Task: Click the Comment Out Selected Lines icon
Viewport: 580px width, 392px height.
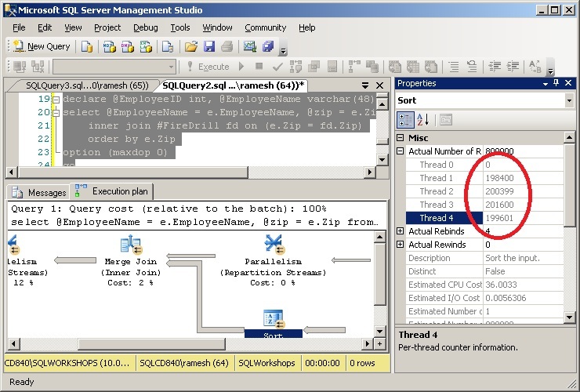Action: pyautogui.click(x=454, y=67)
